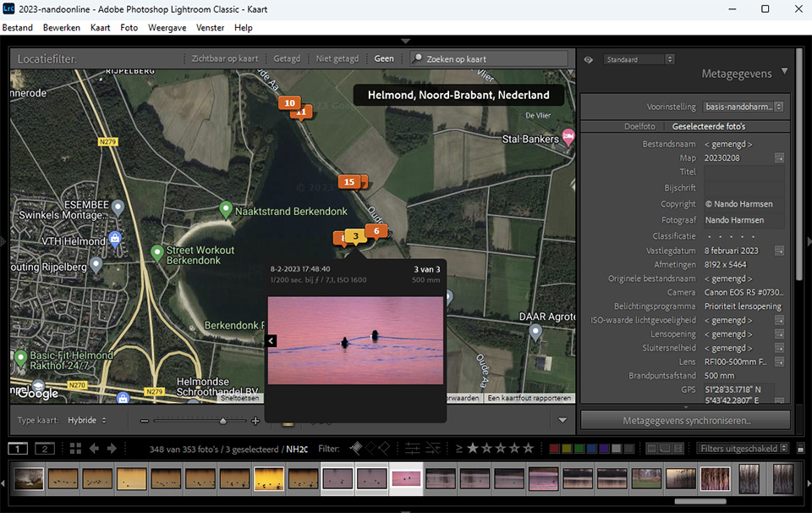The height and width of the screenshot is (513, 812).
Task: Click Metagegevens synchroniseren button
Action: 686,420
